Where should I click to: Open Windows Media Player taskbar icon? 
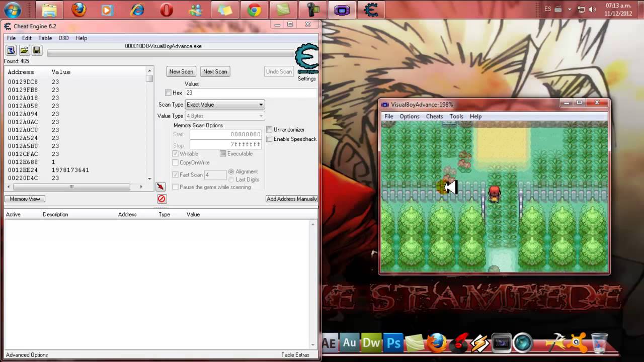[x=108, y=10]
